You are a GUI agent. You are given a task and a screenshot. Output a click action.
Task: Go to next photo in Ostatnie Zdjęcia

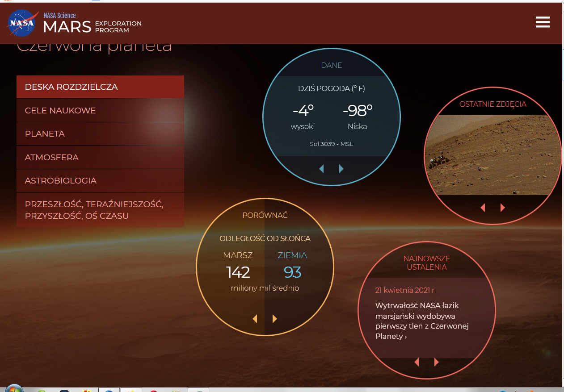[x=502, y=207]
